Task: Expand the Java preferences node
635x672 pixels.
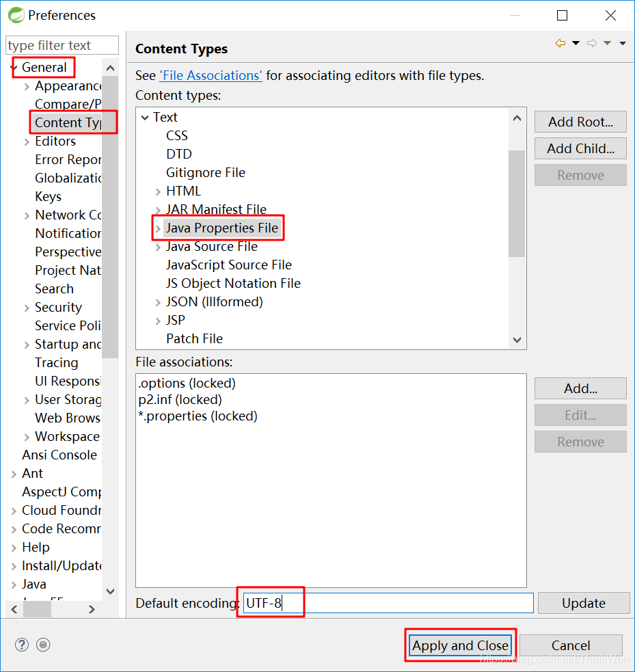Action: (14, 584)
